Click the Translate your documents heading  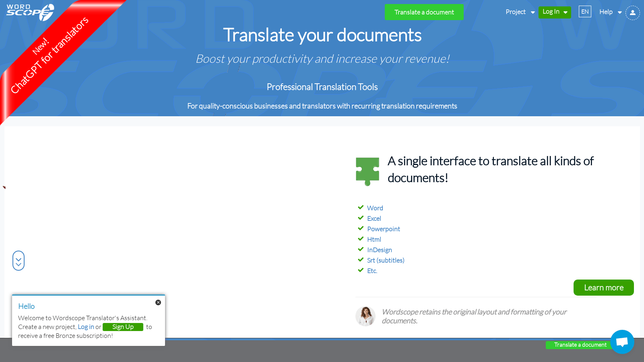point(322,35)
